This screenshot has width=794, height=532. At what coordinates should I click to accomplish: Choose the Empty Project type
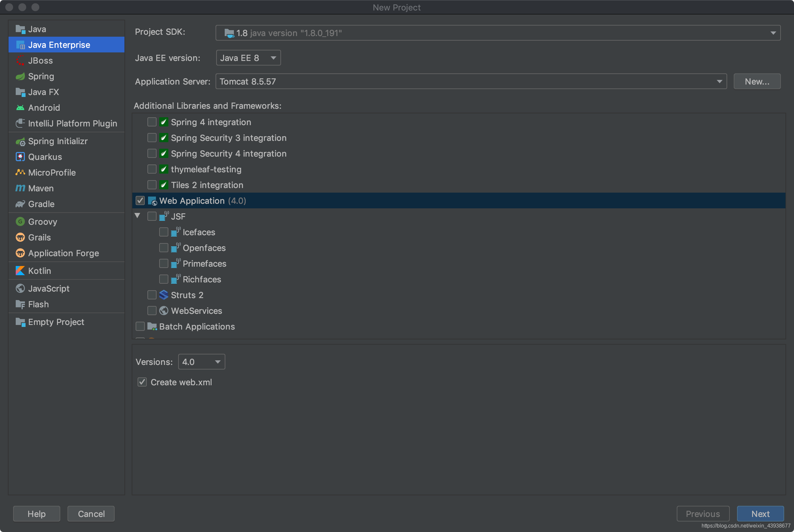coord(66,322)
